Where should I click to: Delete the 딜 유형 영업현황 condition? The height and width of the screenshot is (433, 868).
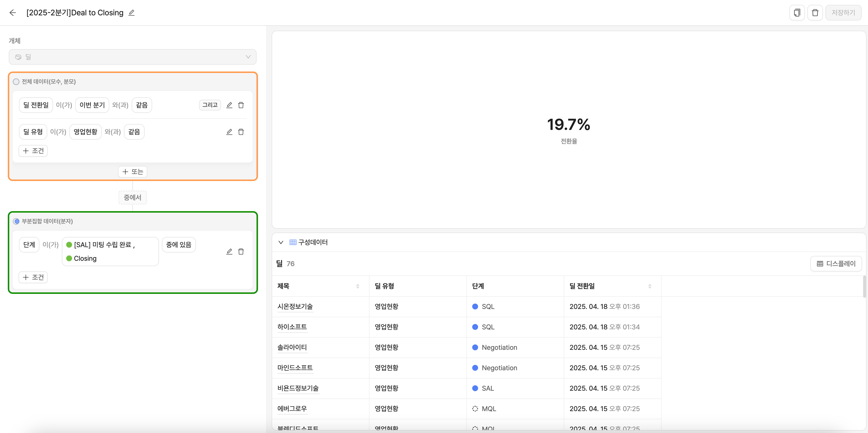(241, 132)
